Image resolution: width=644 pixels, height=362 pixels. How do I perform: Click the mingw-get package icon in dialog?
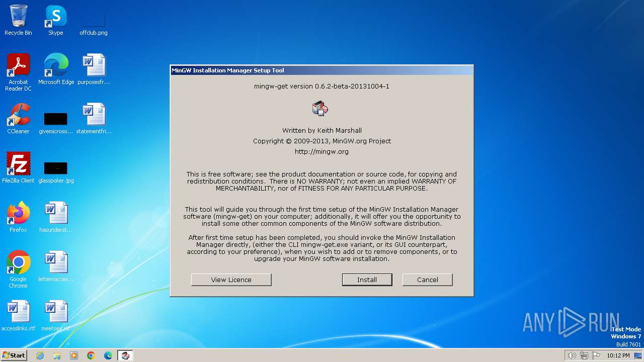[x=320, y=108]
